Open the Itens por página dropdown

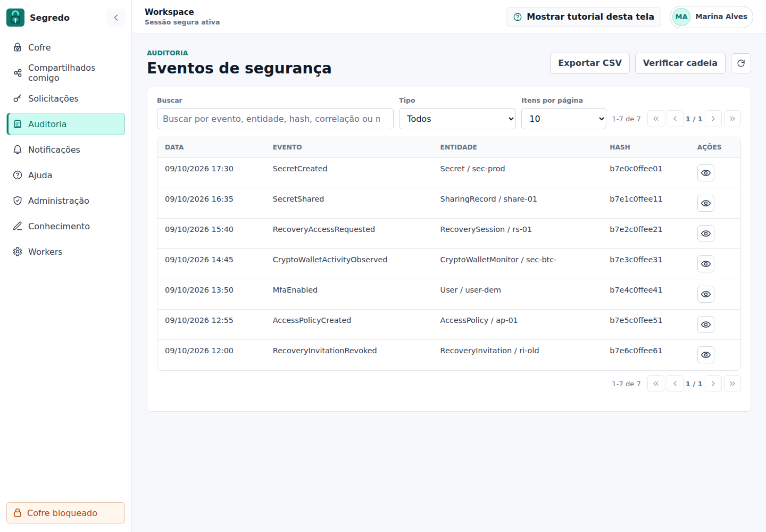[x=564, y=119]
